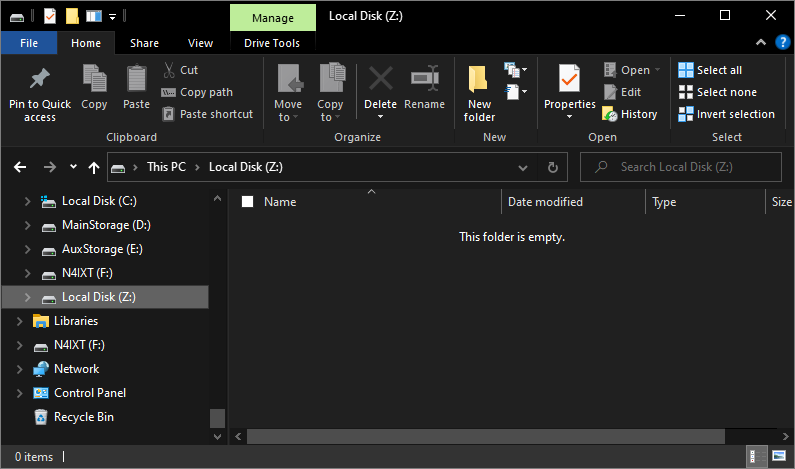Click Invert selection in Select group

click(x=726, y=114)
